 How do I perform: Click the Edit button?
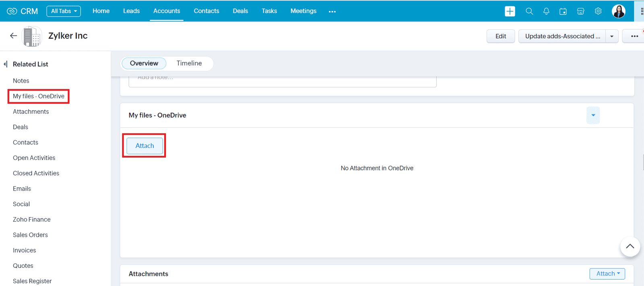click(501, 36)
